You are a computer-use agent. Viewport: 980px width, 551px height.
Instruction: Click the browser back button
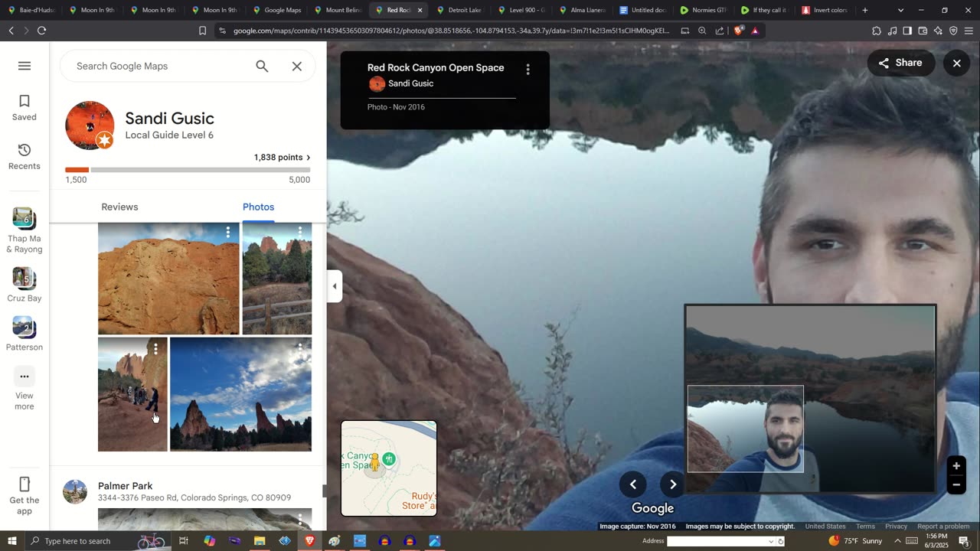click(x=11, y=31)
